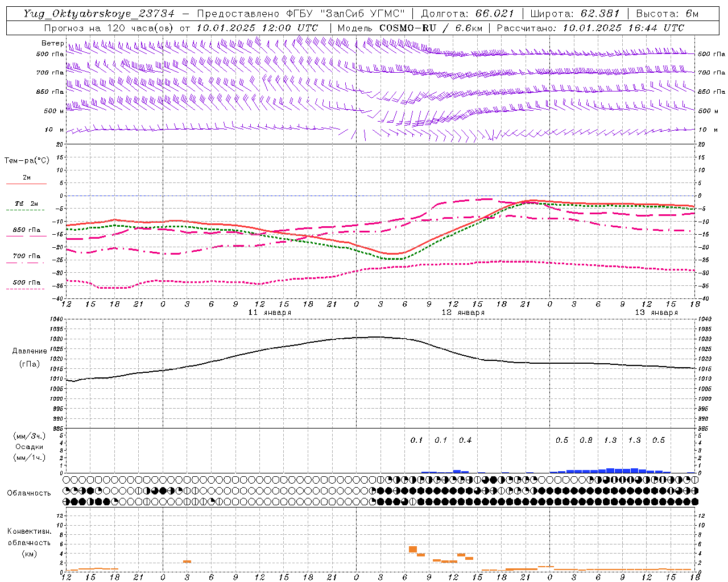This screenshot has width=728, height=582.
Task: Click the 0.8 precipitation value
Action: pos(586,440)
